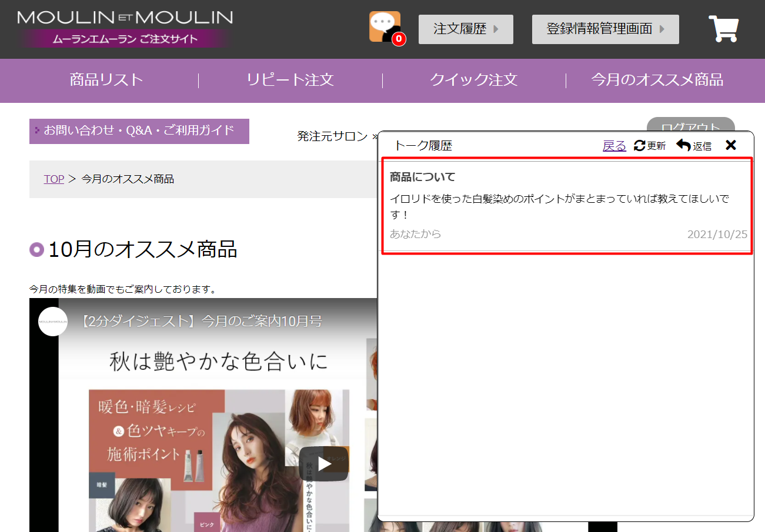This screenshot has height=532, width=765.
Task: Open the クイック注文 menu item
Action: [473, 80]
